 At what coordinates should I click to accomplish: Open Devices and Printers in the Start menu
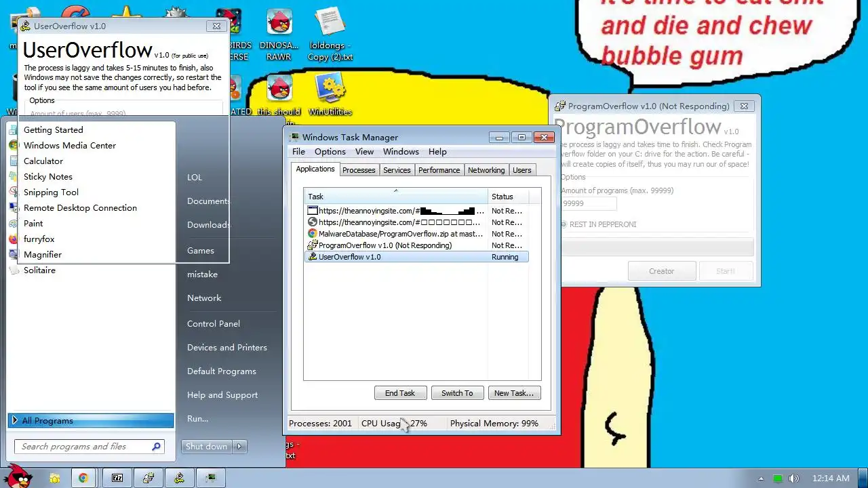(x=227, y=347)
